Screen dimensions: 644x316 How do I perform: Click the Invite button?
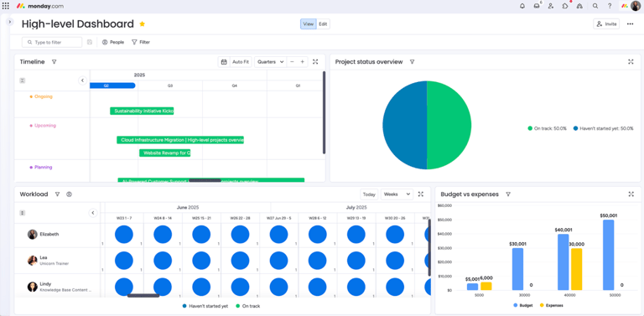pos(606,23)
